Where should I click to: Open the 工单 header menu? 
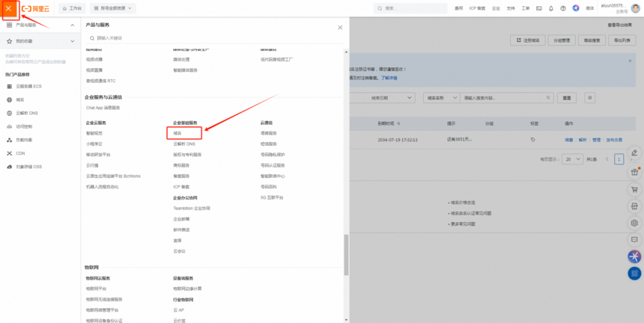coord(525,8)
